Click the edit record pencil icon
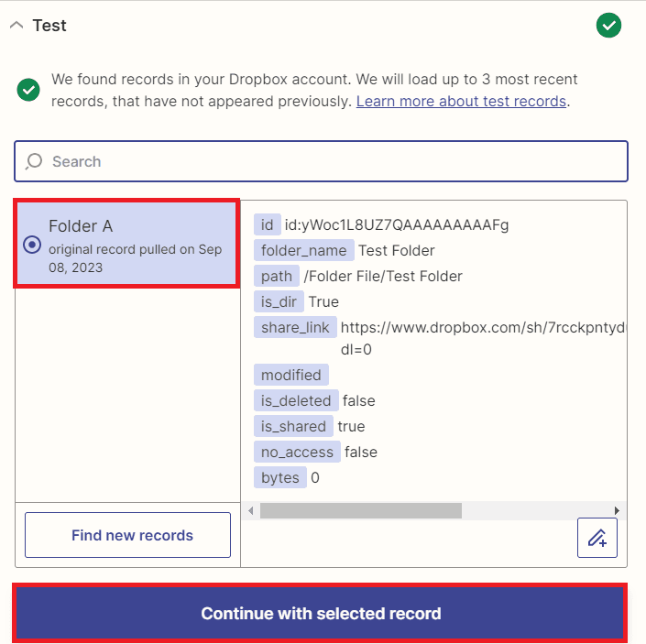The height and width of the screenshot is (644, 646). (x=597, y=538)
